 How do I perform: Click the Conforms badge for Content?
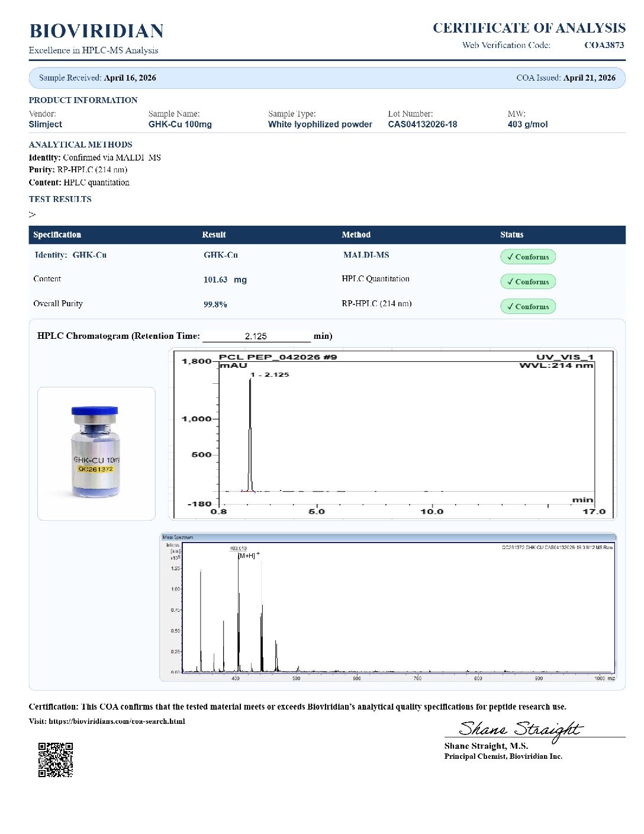[x=528, y=281]
